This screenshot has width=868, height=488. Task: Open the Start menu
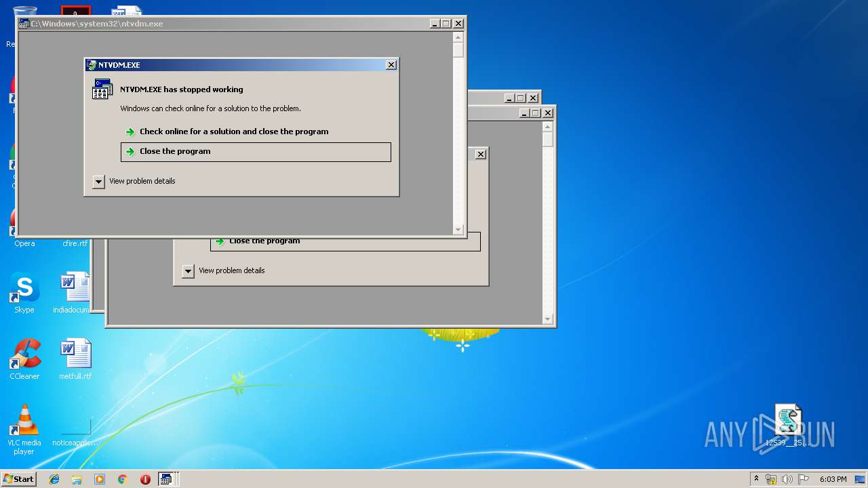pos(18,479)
